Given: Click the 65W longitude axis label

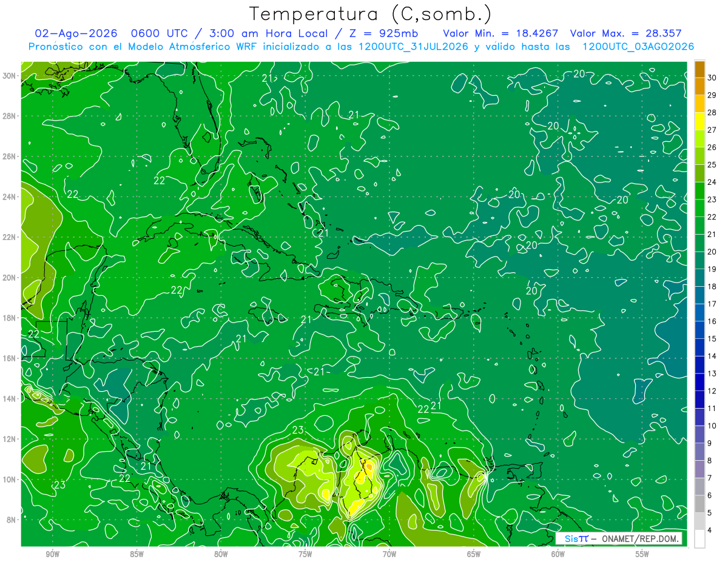Looking at the screenshot, I should 474,554.
